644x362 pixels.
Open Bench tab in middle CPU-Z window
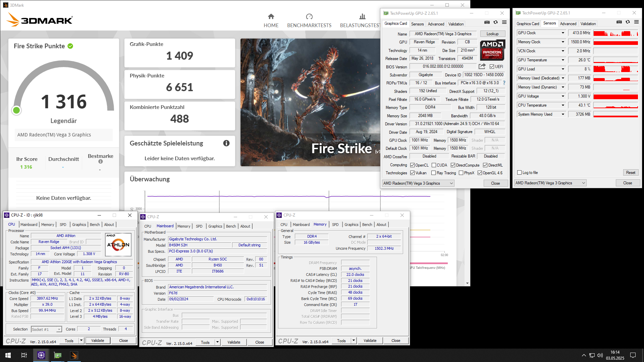coord(231,226)
